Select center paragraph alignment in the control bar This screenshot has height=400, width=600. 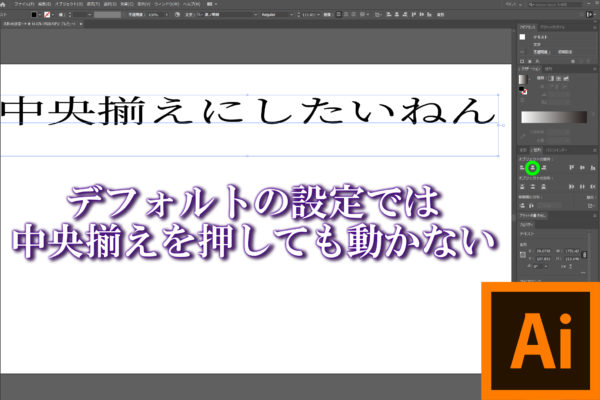[x=346, y=15]
